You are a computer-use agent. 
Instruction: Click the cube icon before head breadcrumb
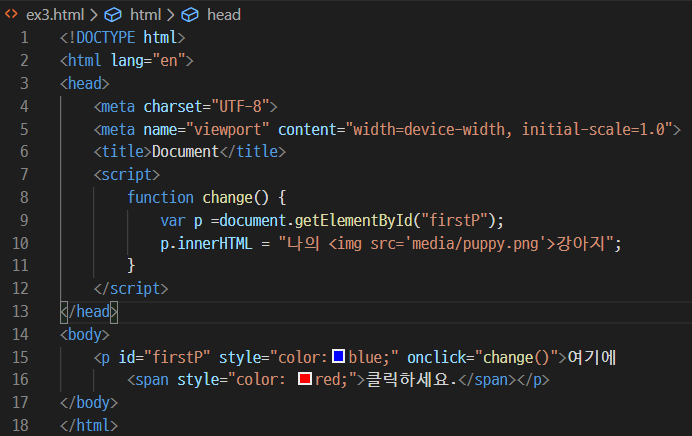coord(190,15)
